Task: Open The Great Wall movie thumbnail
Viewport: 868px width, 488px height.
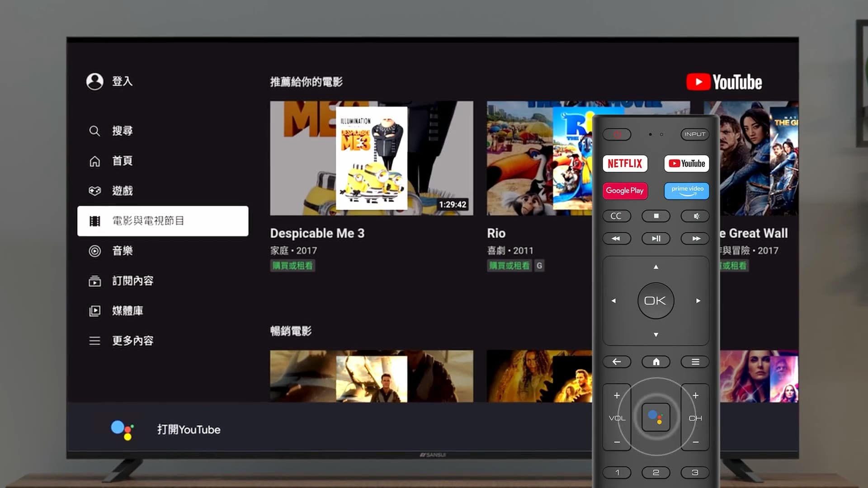Action: [x=759, y=158]
